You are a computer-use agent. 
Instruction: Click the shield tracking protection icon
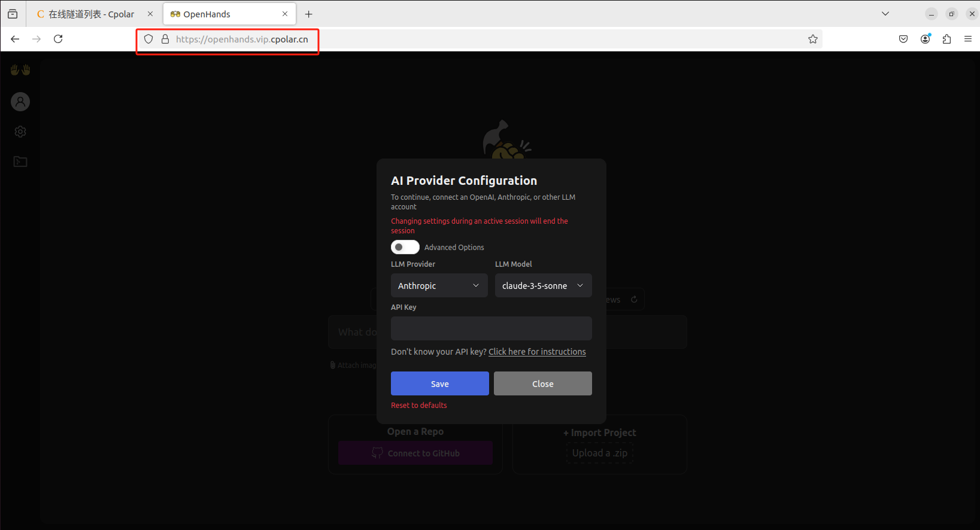[x=148, y=39]
